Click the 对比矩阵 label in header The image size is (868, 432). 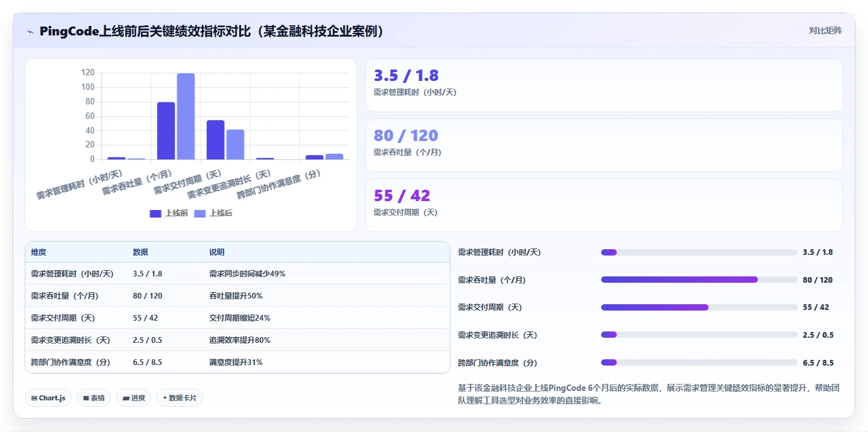coord(826,30)
